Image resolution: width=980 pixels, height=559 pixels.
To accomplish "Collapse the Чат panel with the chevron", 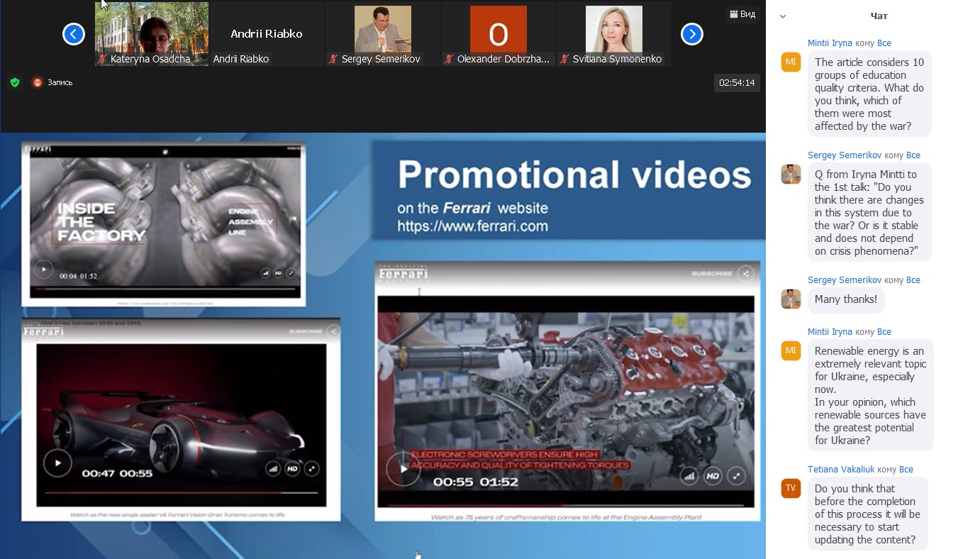I will (783, 16).
